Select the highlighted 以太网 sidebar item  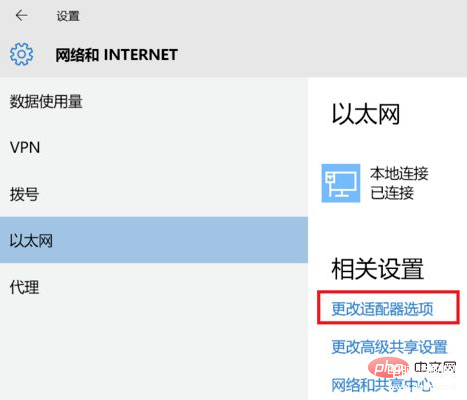(x=154, y=240)
